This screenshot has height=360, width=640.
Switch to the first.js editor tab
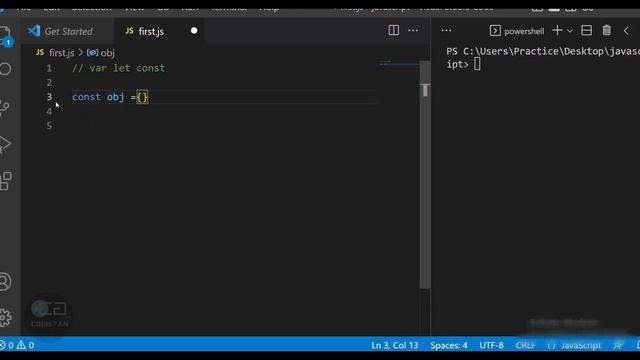151,31
